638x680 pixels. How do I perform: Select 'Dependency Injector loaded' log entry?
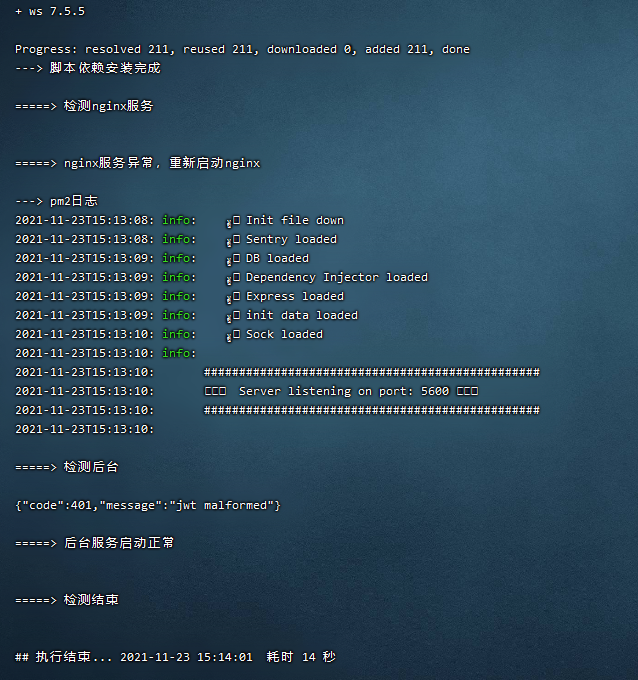337,277
